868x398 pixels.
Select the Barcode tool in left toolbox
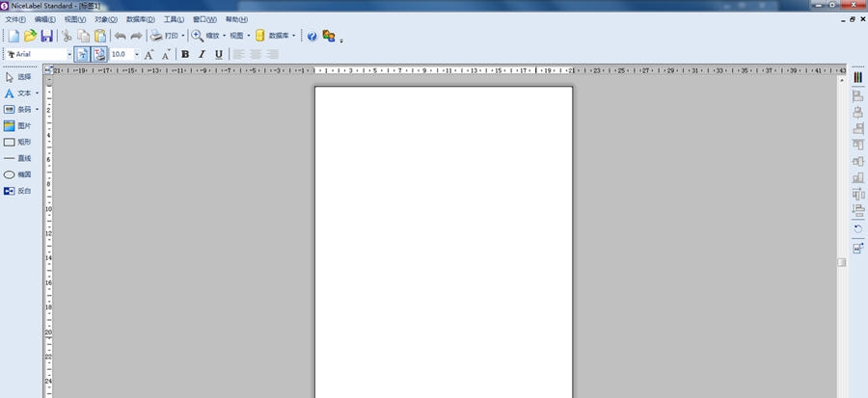pos(17,110)
